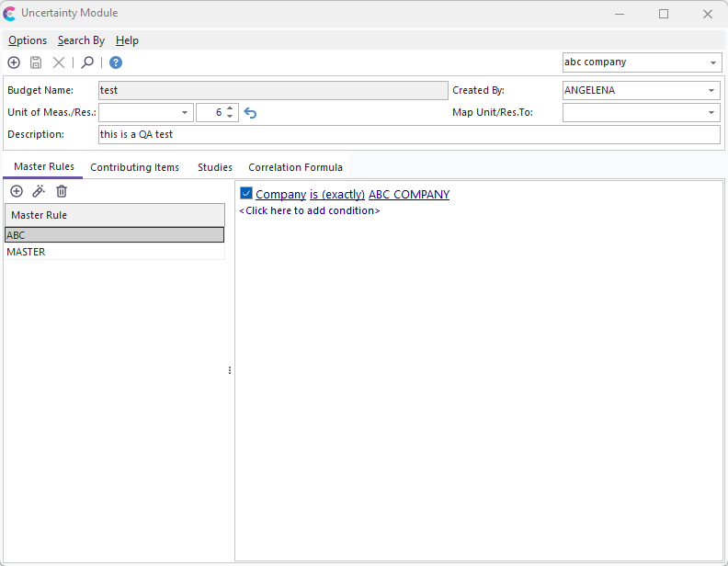Open the Unit of Meas./Res. dropdown
728x566 pixels.
[x=185, y=112]
